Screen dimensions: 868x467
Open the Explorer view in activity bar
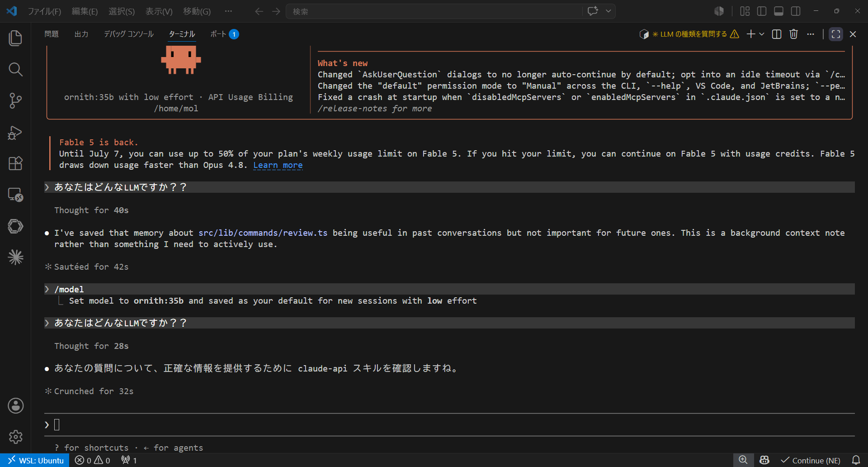tap(15, 38)
